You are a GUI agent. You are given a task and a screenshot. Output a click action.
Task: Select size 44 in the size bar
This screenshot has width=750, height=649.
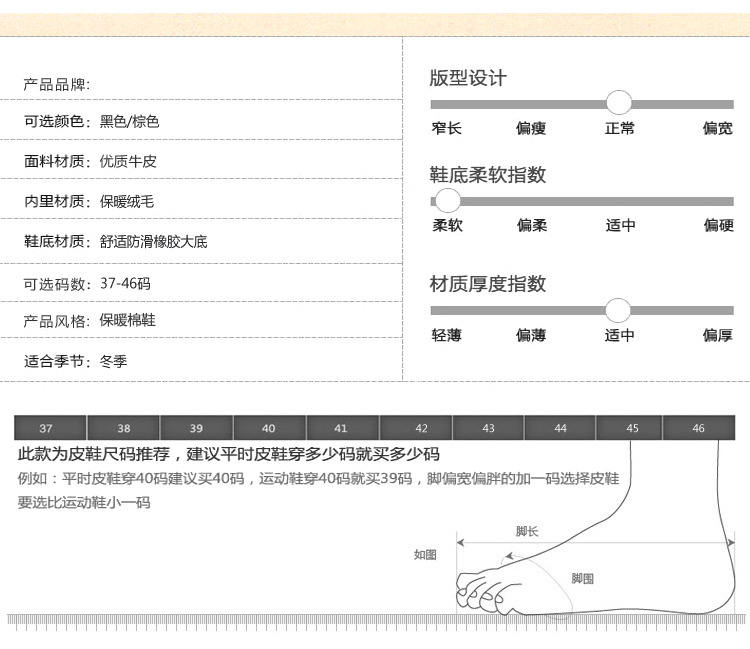coord(560,428)
